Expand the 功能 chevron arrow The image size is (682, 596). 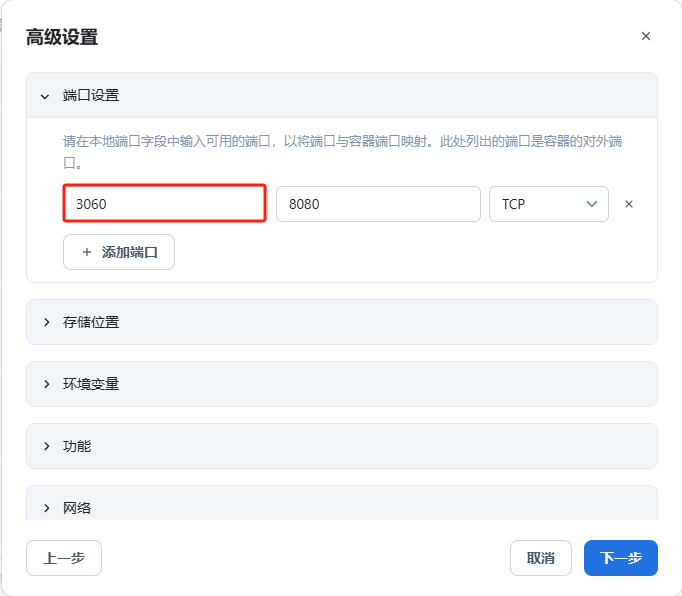(47, 446)
